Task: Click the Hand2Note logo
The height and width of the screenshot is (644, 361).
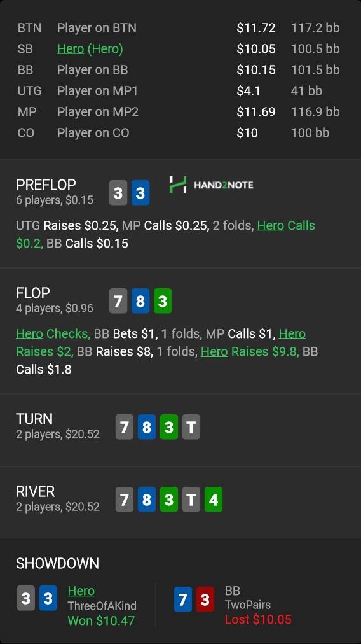Action: click(x=211, y=185)
